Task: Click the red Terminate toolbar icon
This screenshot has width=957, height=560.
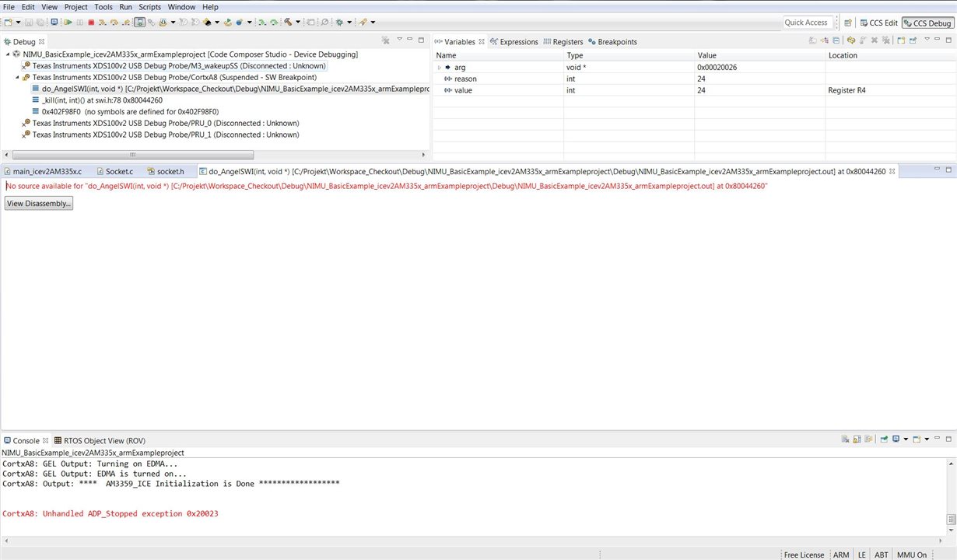Action: (x=91, y=23)
